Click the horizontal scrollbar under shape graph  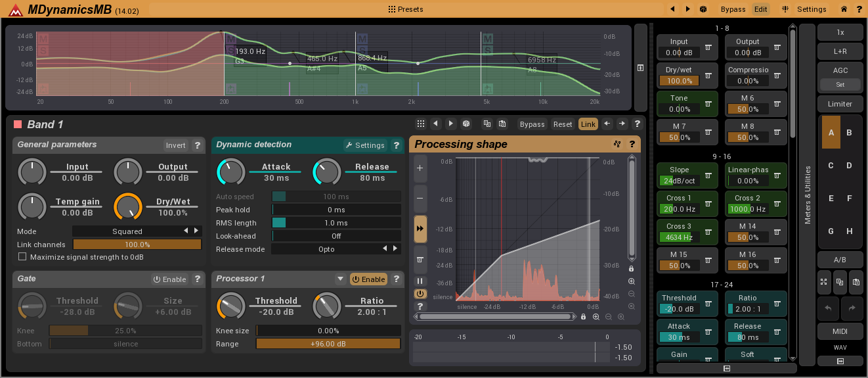[495, 317]
